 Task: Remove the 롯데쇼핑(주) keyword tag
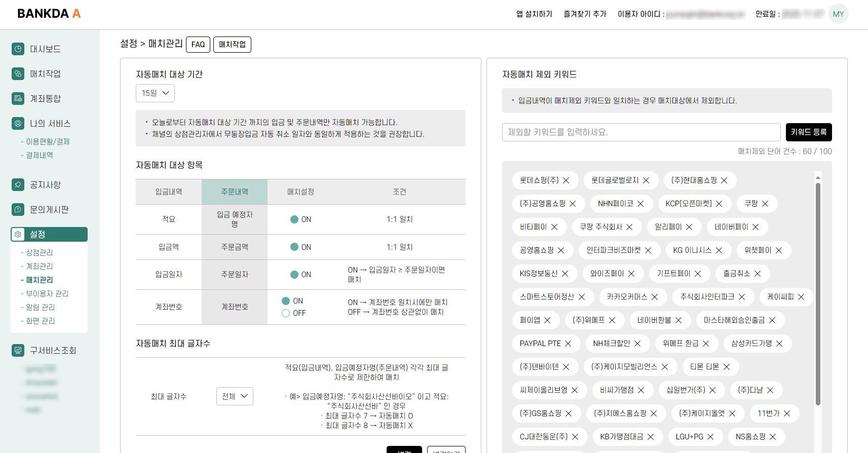tap(566, 180)
